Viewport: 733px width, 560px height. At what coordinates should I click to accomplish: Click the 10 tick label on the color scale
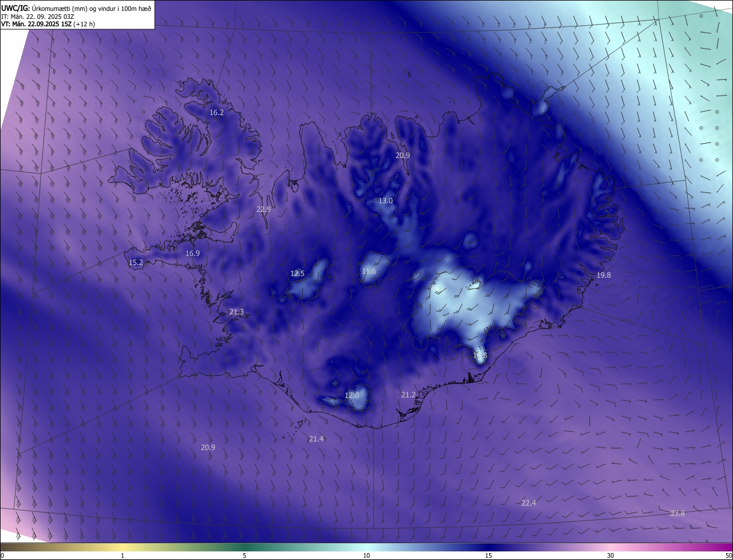(366, 555)
